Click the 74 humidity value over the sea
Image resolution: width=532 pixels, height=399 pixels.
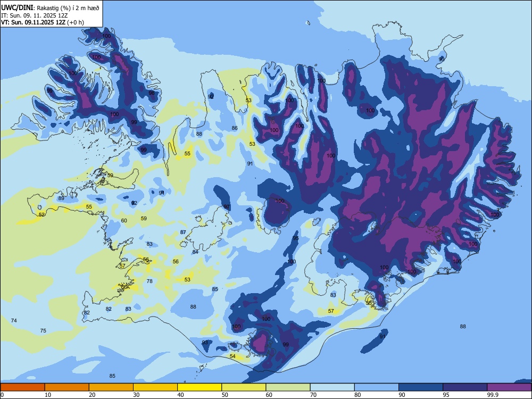14,321
